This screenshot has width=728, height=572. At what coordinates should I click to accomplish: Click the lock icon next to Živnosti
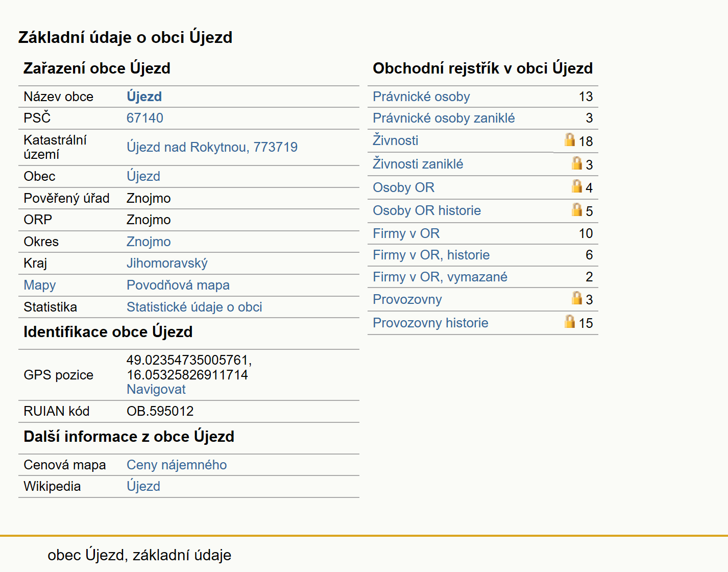570,139
